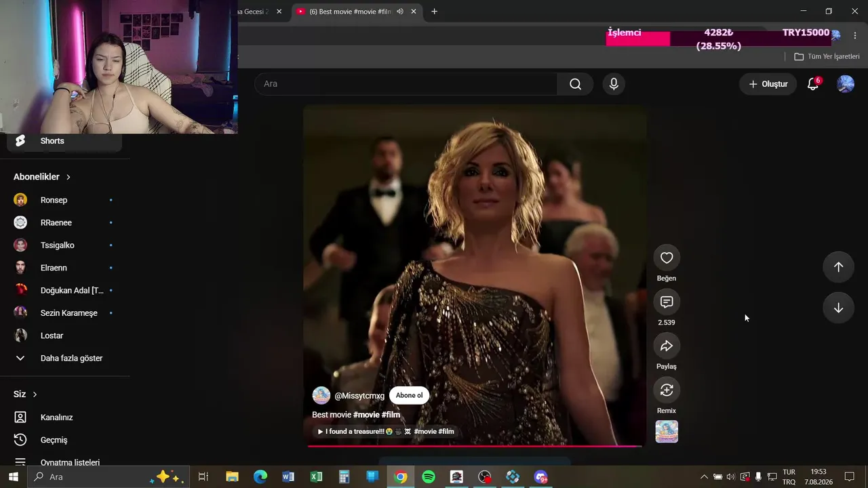
Task: Go to the next short with the down arrow
Action: click(x=838, y=308)
